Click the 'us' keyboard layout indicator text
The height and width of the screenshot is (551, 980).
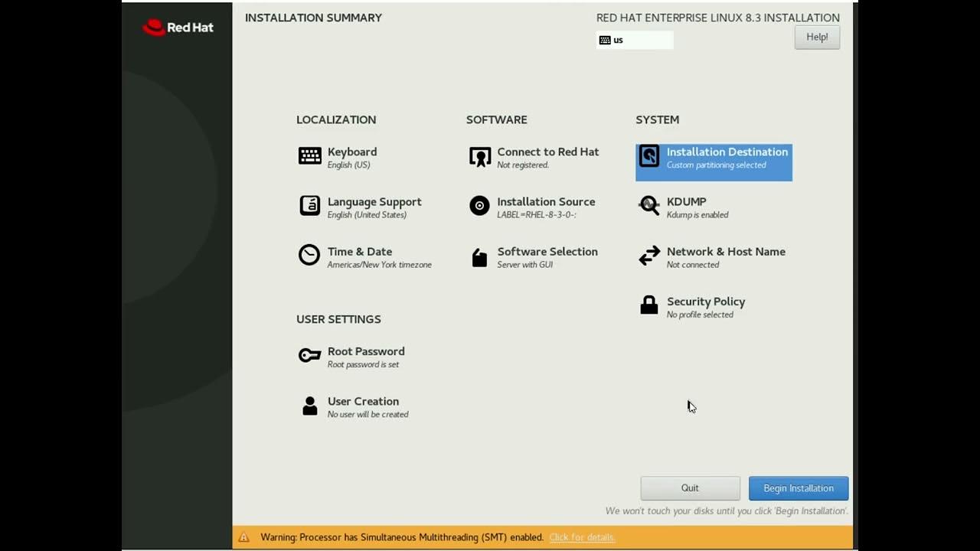618,40
